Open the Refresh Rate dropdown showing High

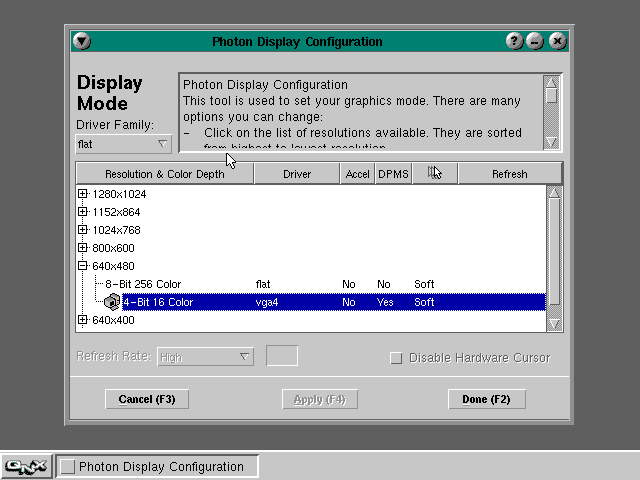(205, 357)
